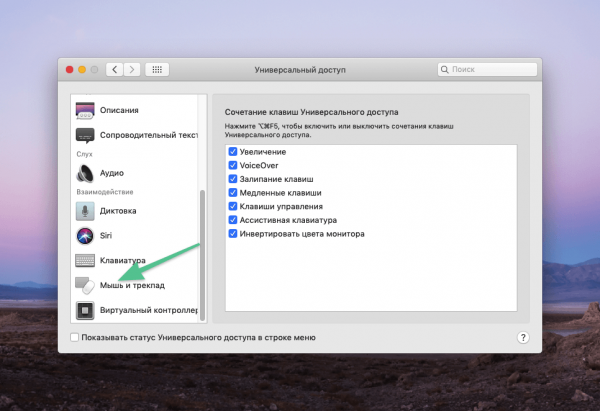Select the Сопроводительный текст caption icon
This screenshot has height=411, width=600.
pyautogui.click(x=85, y=135)
